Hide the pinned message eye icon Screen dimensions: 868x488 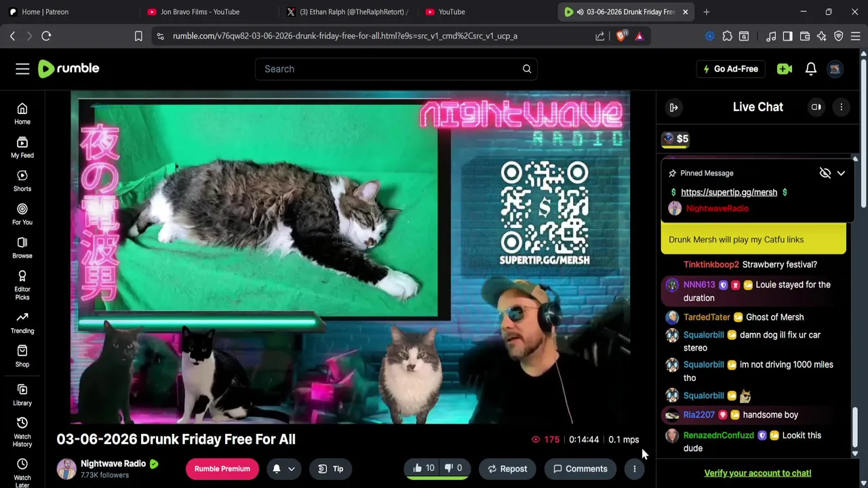825,173
